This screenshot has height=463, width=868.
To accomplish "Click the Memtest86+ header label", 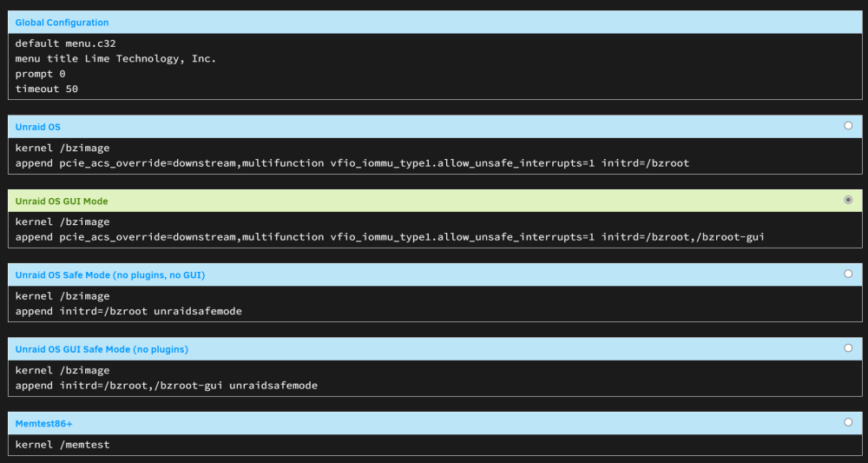I will point(43,424).
